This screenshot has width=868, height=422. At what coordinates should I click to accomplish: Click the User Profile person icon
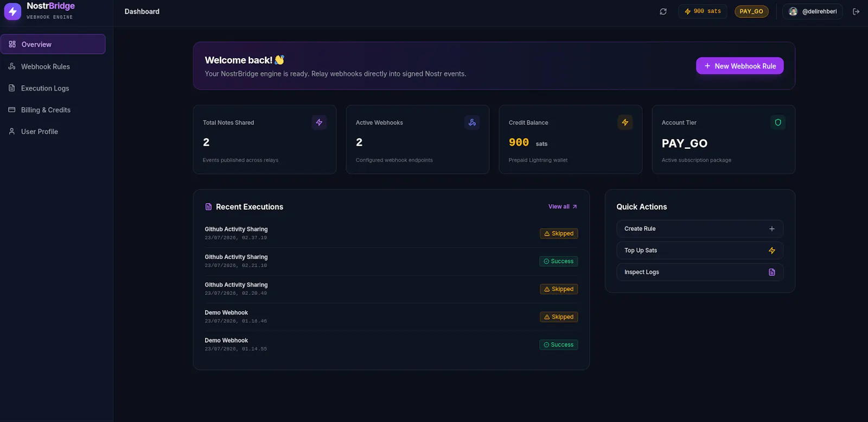click(x=12, y=131)
